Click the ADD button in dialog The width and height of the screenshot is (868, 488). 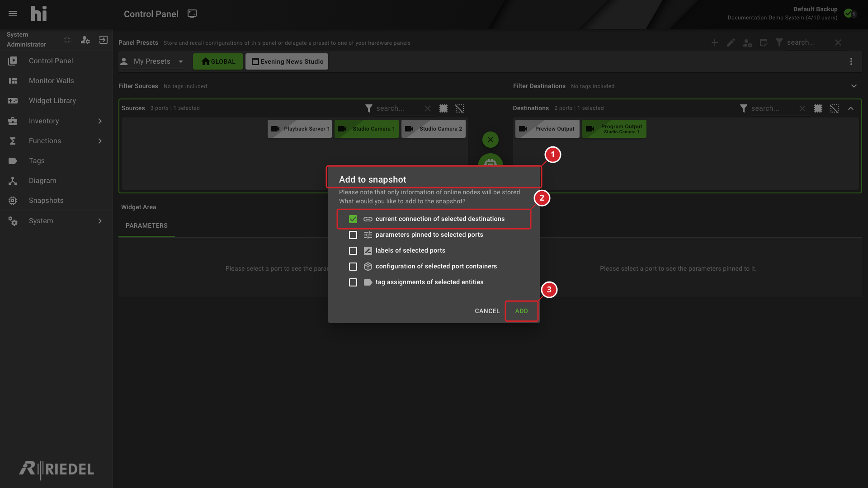point(521,311)
